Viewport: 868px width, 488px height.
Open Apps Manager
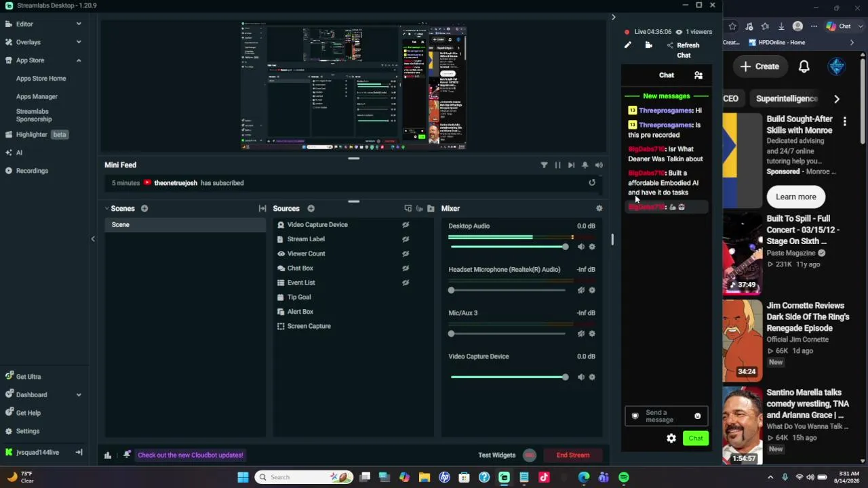coord(37,96)
